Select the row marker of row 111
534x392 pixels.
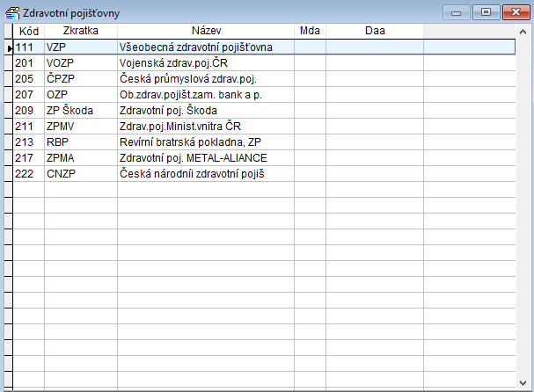coord(9,47)
